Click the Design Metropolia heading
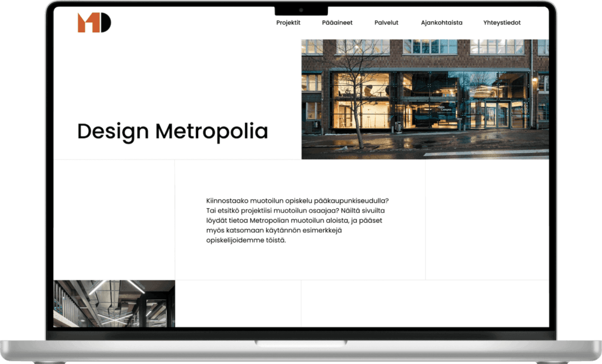 [x=173, y=131]
